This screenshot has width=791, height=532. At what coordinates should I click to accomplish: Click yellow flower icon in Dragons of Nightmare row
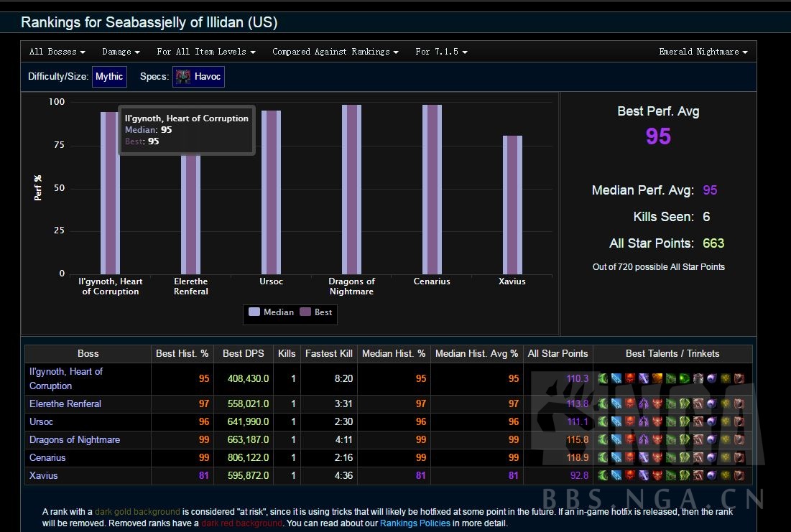tap(726, 439)
